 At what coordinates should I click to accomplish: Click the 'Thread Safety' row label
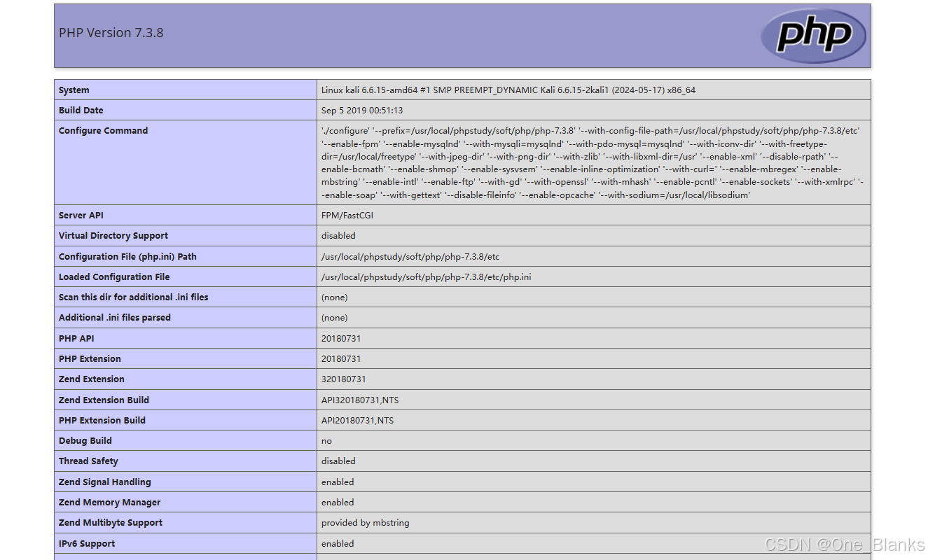coord(88,461)
